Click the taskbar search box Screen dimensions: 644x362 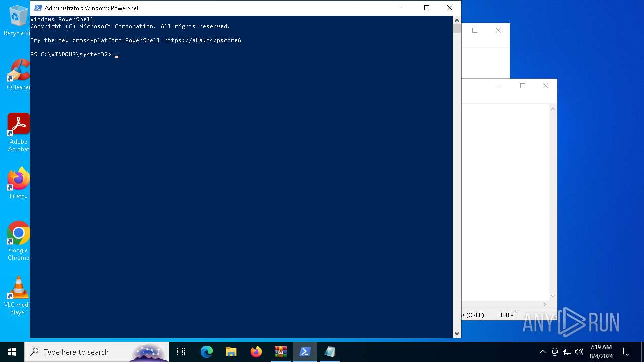point(97,352)
